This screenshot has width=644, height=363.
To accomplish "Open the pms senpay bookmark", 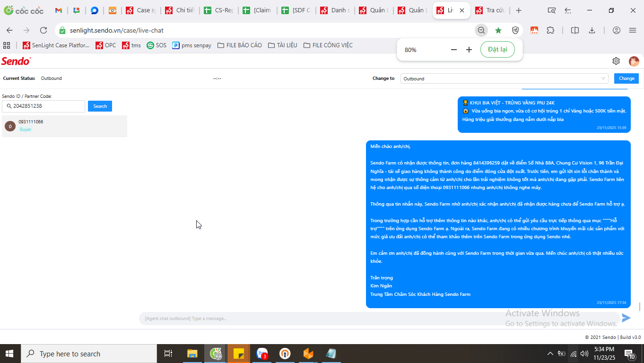I will click(x=191, y=45).
